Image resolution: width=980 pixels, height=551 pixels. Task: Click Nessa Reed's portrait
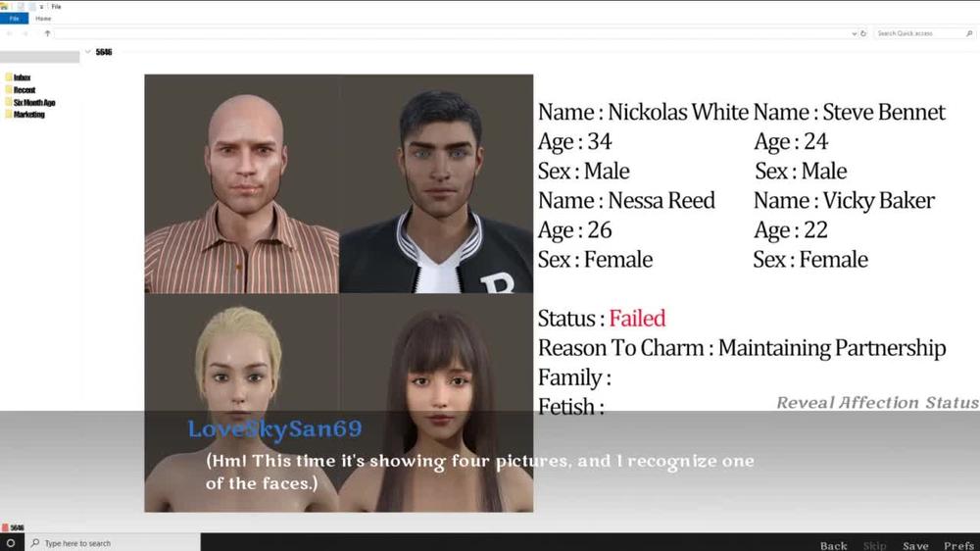point(242,403)
